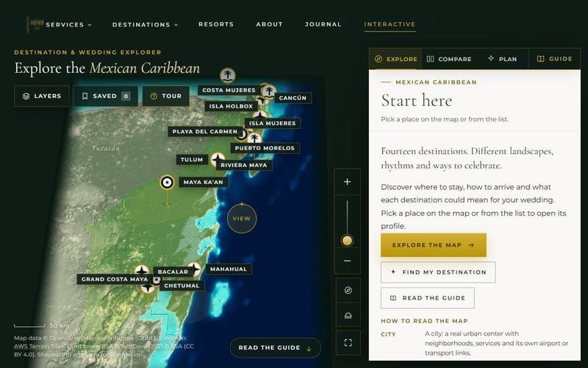Click the Explore tab compass icon
The height and width of the screenshot is (368, 588).
[379, 59]
